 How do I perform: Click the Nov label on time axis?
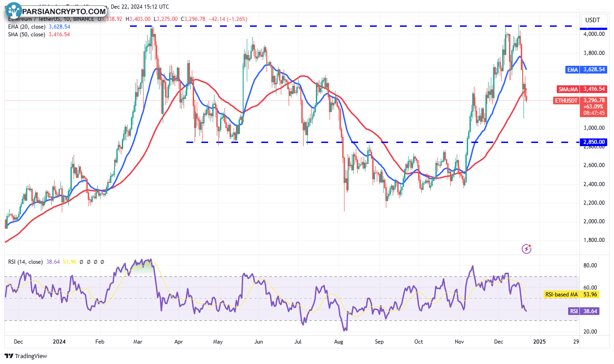459,341
